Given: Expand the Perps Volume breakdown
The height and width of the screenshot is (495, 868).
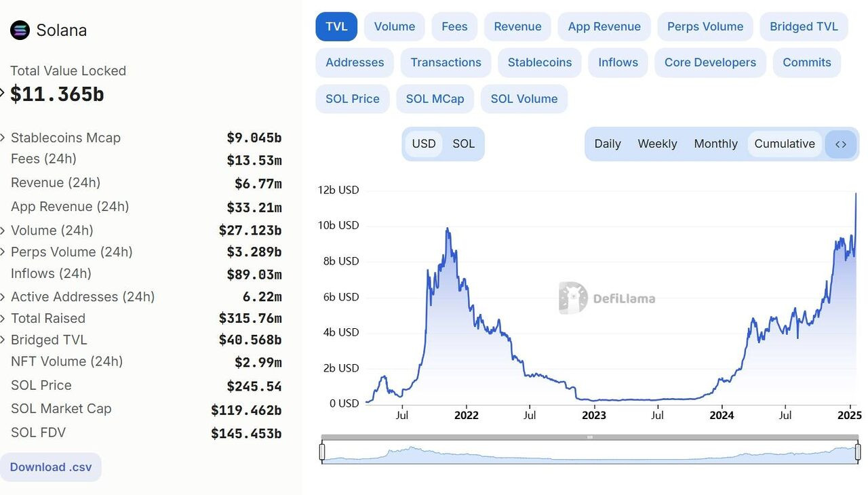Looking at the screenshot, I should click(4, 252).
